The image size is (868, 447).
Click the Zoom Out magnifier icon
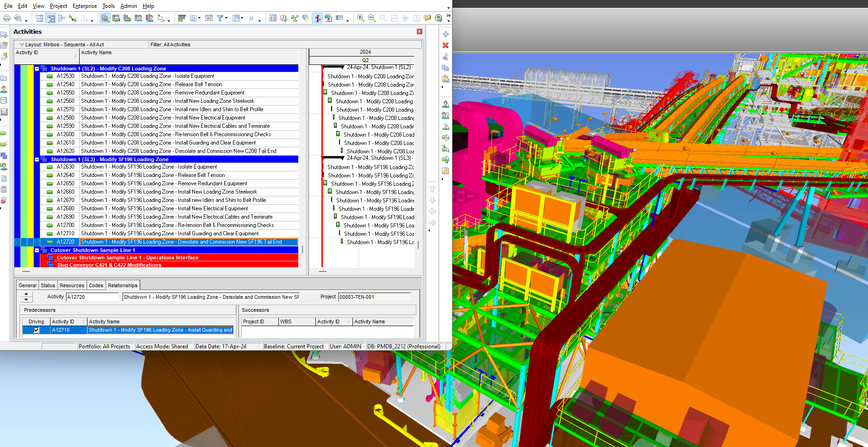coord(371,18)
